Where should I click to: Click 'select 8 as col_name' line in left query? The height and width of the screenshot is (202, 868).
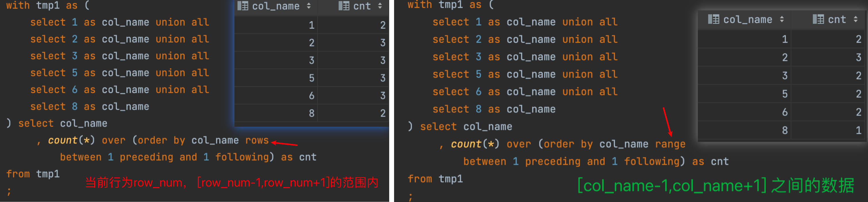[x=90, y=106]
